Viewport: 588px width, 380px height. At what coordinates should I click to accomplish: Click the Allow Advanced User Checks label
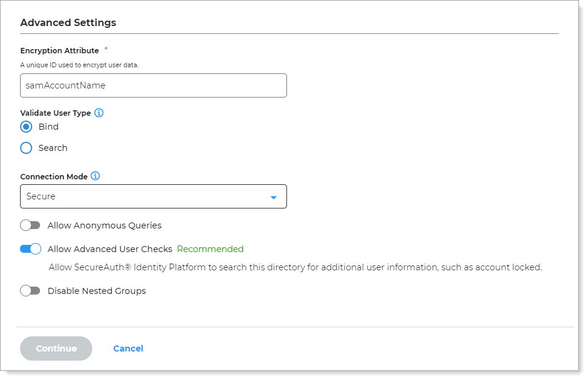110,249
